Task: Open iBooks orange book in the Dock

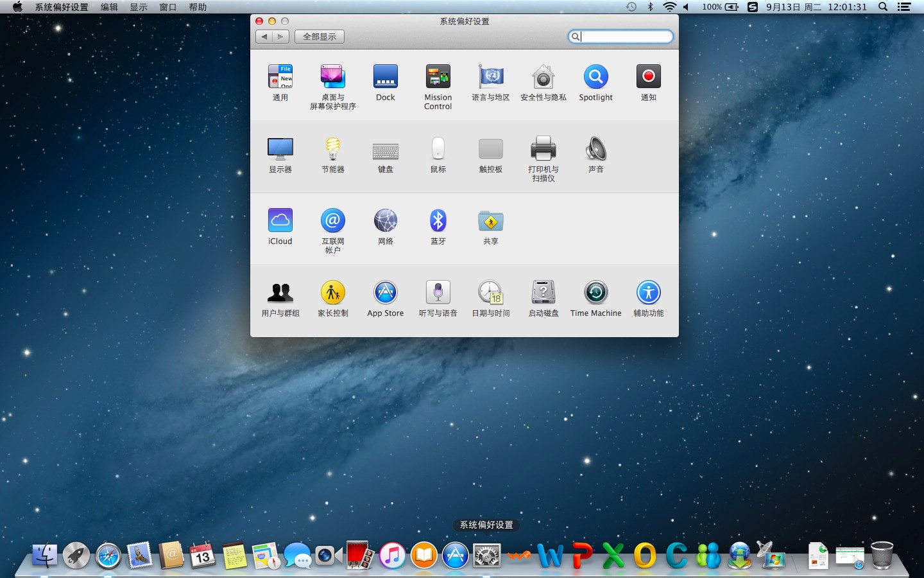Action: [424, 556]
